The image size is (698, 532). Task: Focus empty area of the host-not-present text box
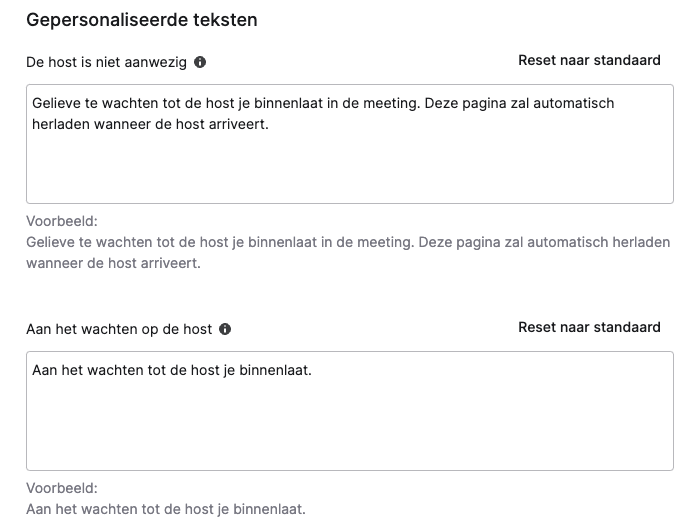click(x=349, y=169)
